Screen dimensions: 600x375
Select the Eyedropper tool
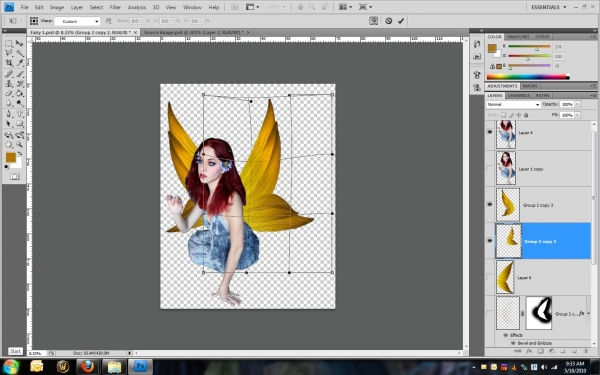[x=20, y=63]
